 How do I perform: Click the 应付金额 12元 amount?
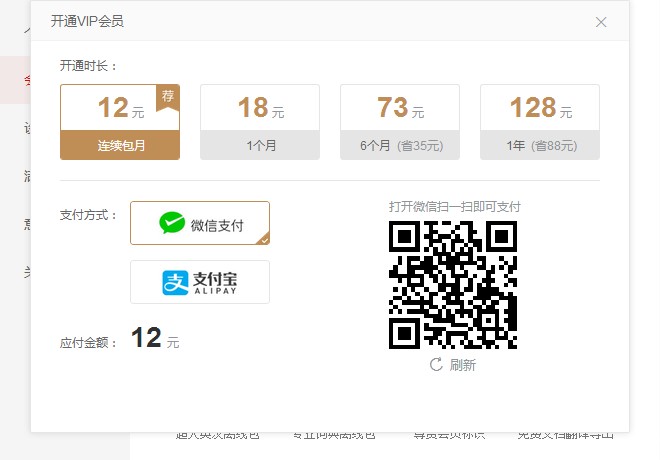(155, 338)
